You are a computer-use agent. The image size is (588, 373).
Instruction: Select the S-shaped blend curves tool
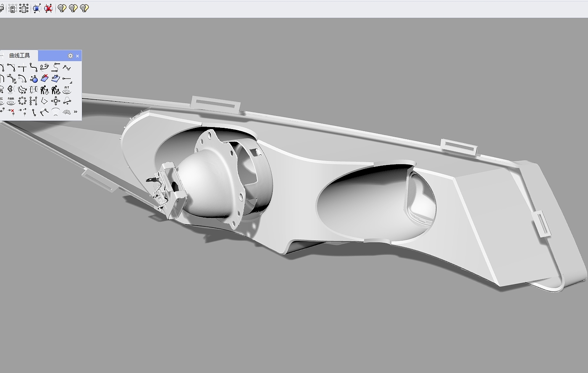tap(34, 67)
